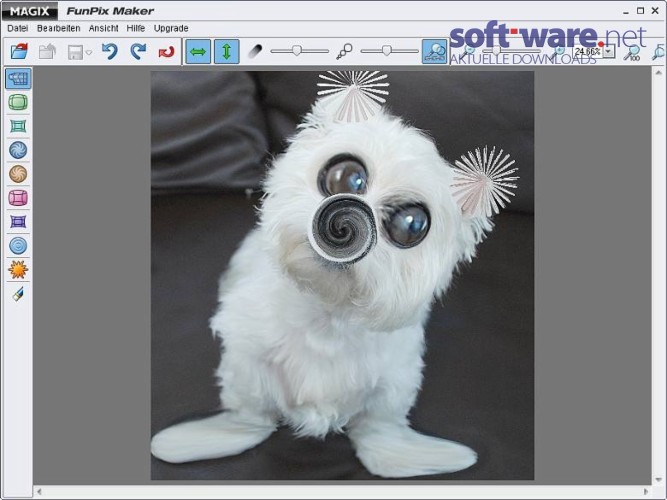Open the save options dropdown arrow

(88, 53)
